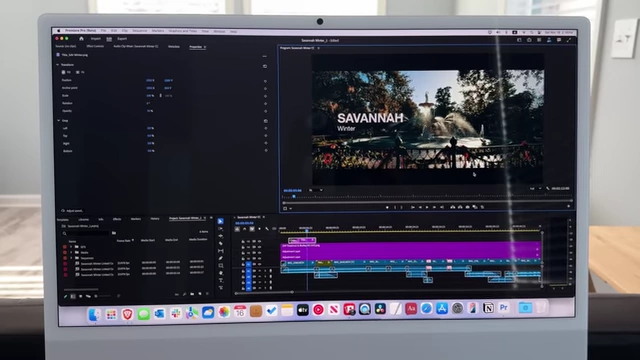
Task: Toggle the Opacity keyframe stopwatch
Action: (265, 111)
